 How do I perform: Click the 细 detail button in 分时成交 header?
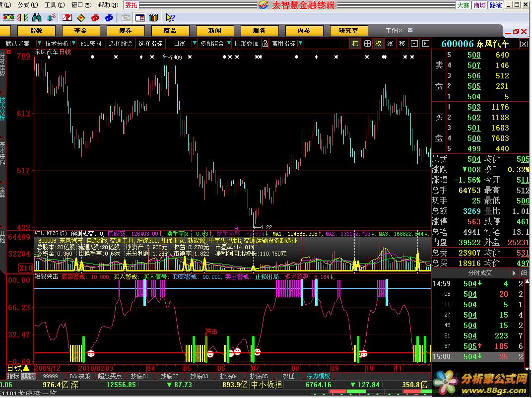point(524,273)
